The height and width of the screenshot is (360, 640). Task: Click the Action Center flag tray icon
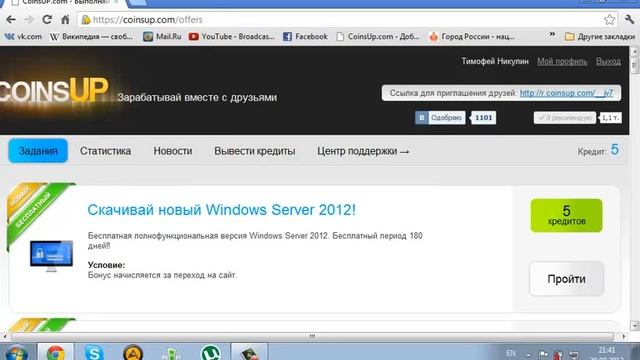(x=543, y=354)
